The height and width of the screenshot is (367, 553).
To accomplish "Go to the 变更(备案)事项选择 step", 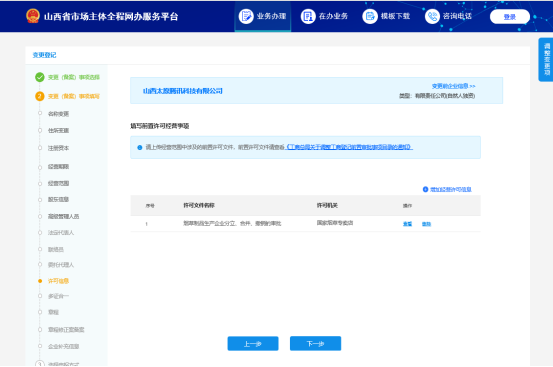I will 74,77.
